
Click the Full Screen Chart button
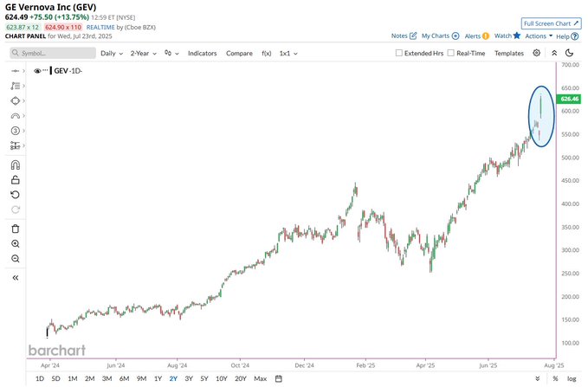tap(551, 23)
